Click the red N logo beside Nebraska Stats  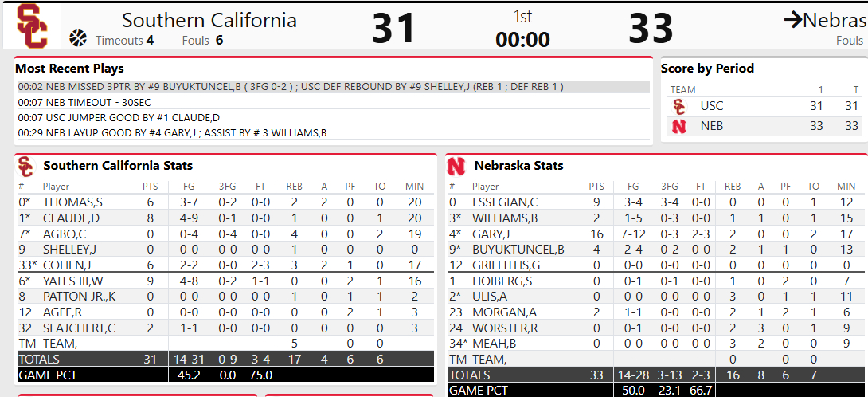[x=457, y=166]
